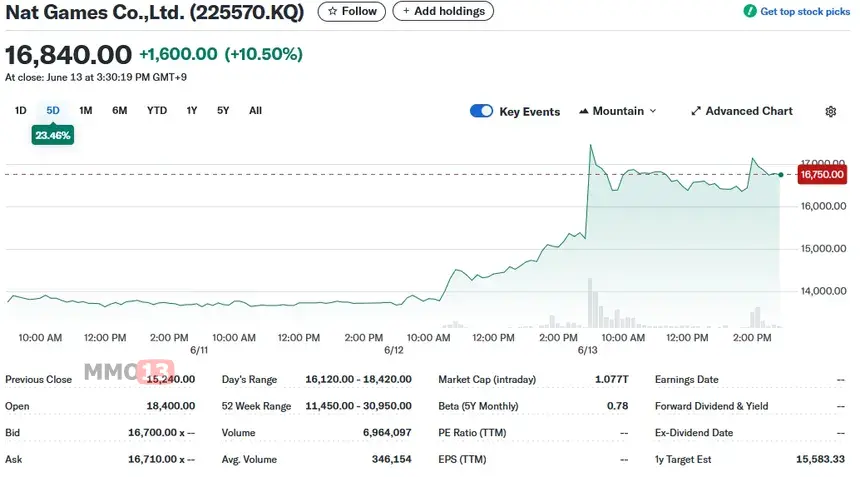Select the YTD time range
Screen dimensions: 860x477
click(157, 111)
